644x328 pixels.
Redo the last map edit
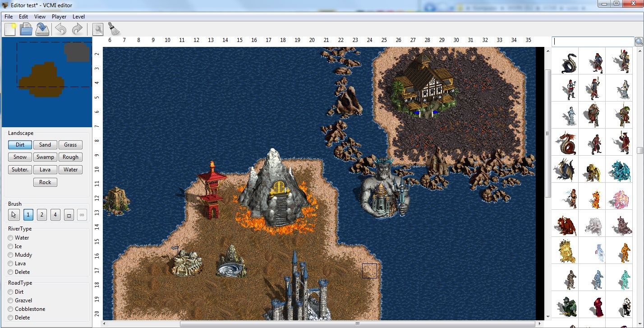click(x=78, y=29)
